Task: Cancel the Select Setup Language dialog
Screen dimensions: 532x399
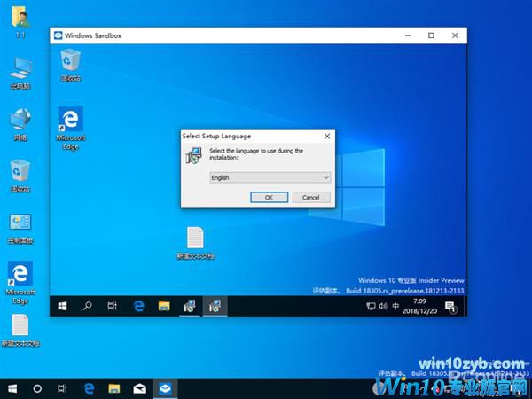Action: pyautogui.click(x=311, y=197)
